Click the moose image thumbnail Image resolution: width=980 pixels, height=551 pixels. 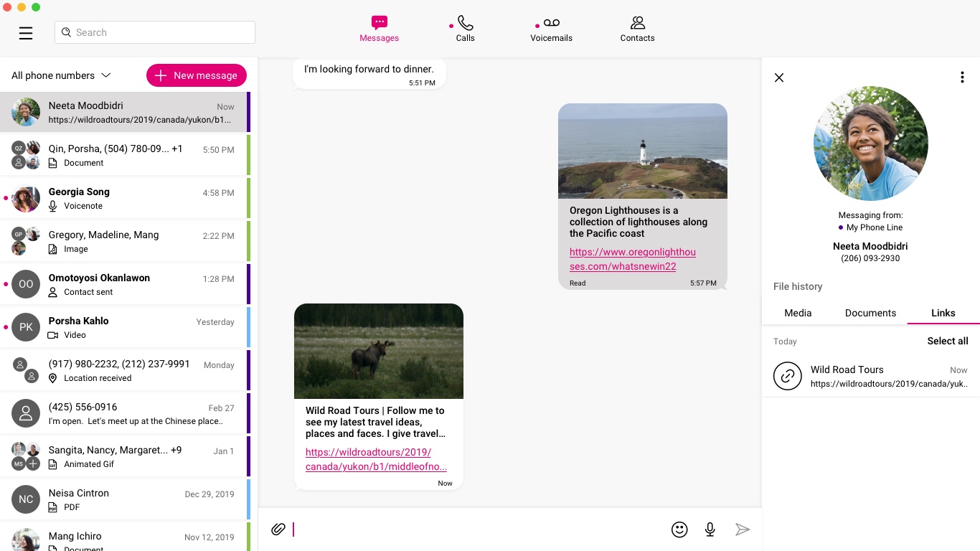point(379,351)
